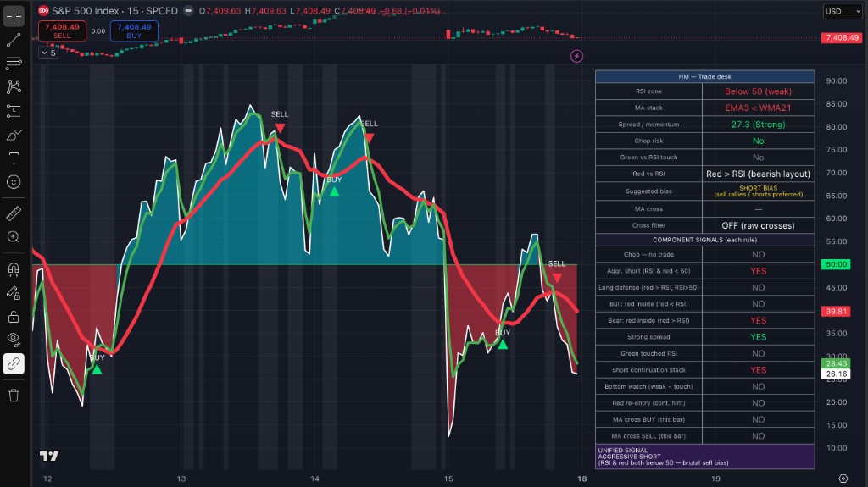Click the TradingView logo in the chart
Viewport: 868px width, 487px height.
[x=48, y=456]
